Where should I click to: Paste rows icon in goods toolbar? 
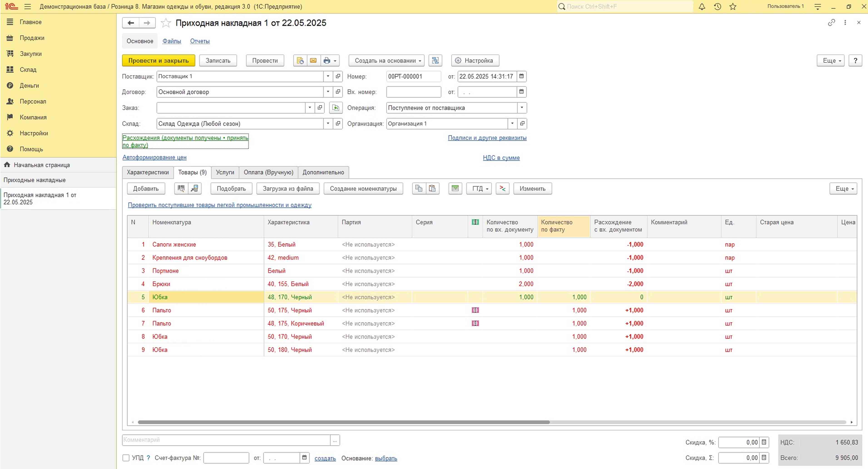(432, 189)
